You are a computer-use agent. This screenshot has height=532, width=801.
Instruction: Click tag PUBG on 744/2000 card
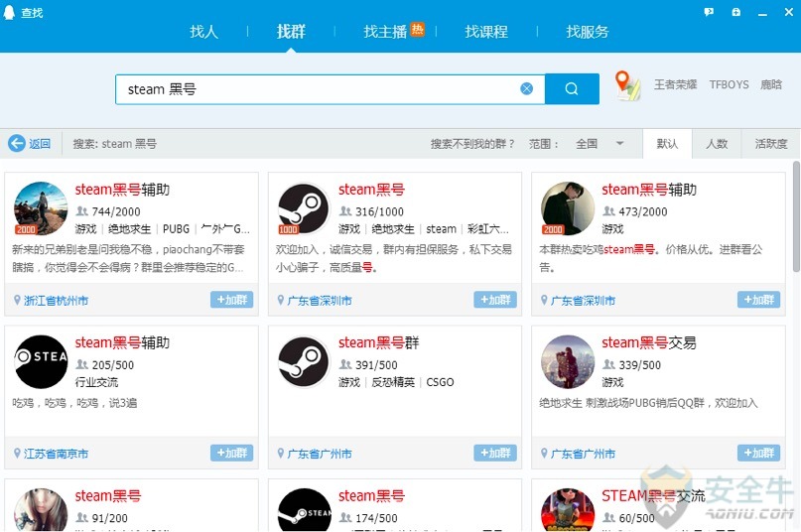177,229
